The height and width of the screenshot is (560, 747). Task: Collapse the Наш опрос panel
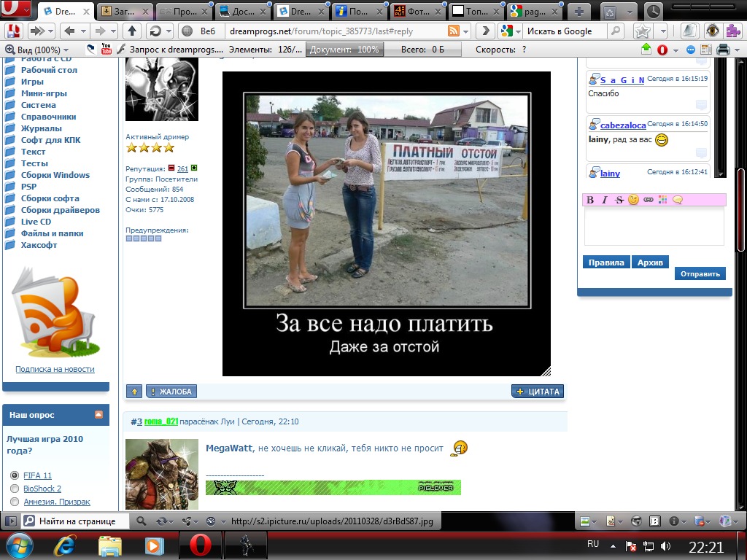(98, 415)
